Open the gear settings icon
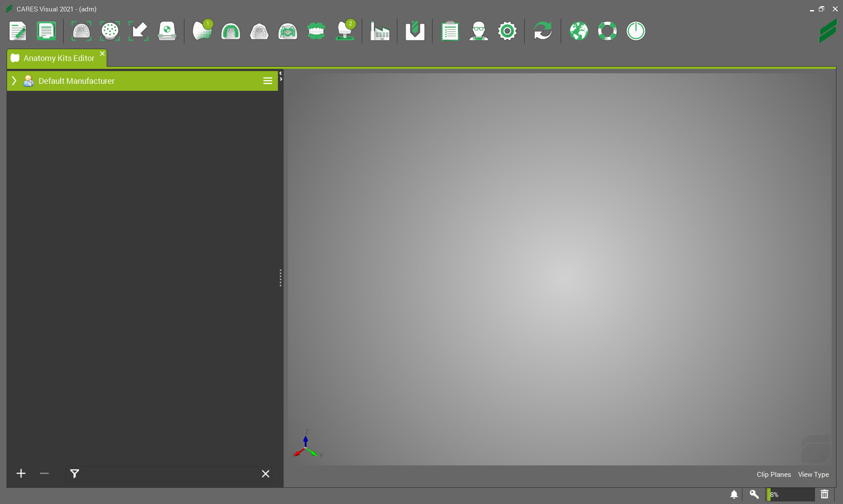Screen dimensions: 843x504 (507, 31)
